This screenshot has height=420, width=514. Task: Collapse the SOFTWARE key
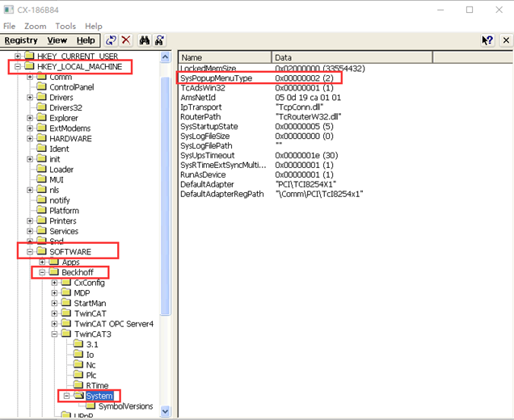tap(30, 252)
